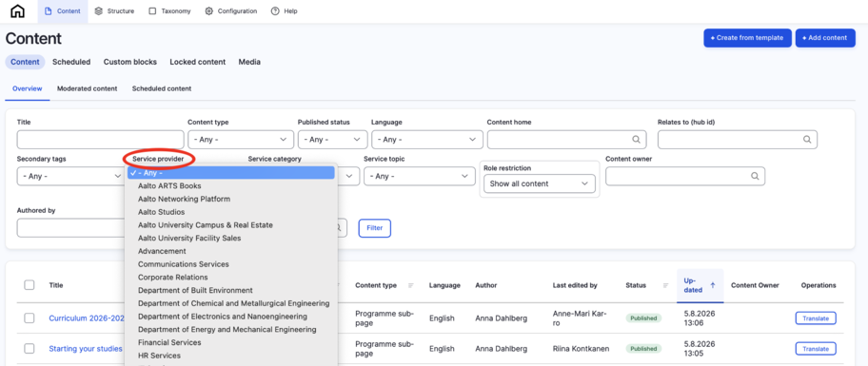Screen dimensions: 868x366
Task: Choose Aalto Networking Platform option
Action: 184,199
